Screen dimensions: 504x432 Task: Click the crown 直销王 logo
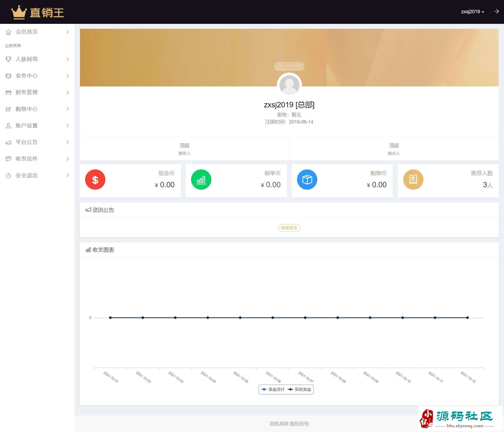tap(38, 12)
